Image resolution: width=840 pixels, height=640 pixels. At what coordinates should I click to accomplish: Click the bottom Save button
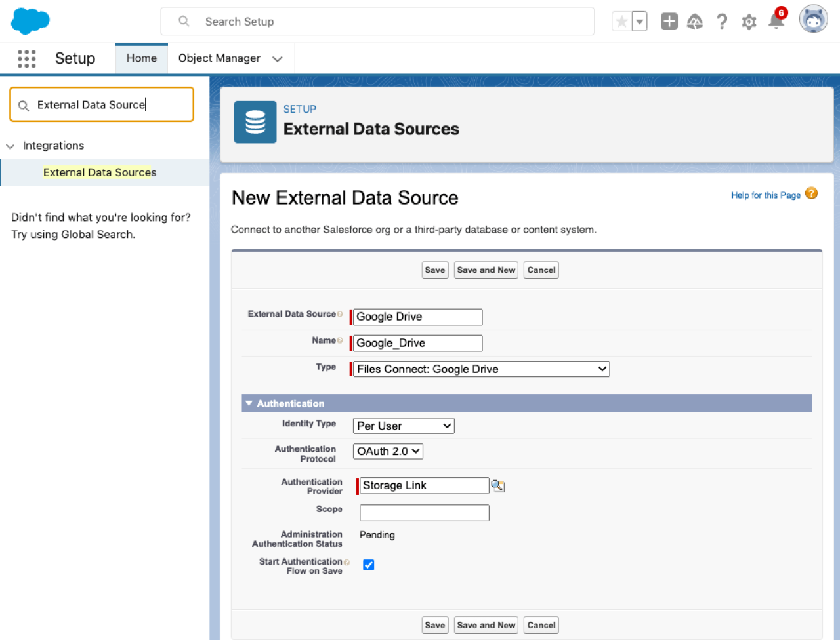click(435, 626)
